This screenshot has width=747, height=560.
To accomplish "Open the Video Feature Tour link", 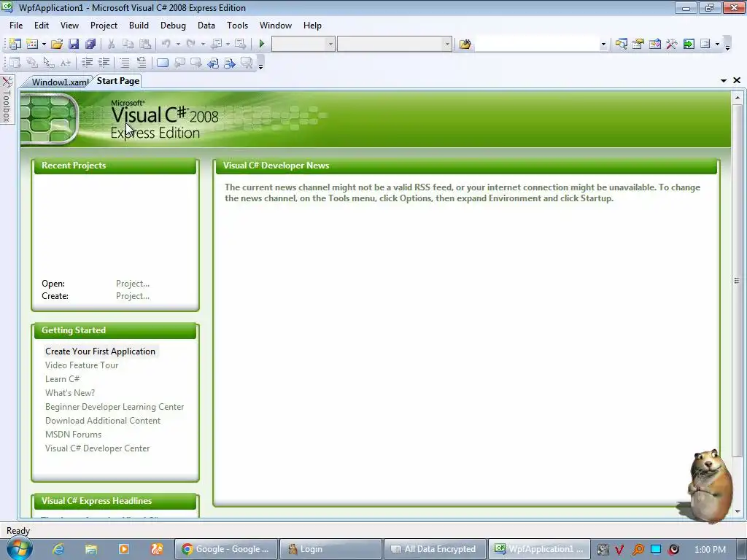I will [x=82, y=365].
